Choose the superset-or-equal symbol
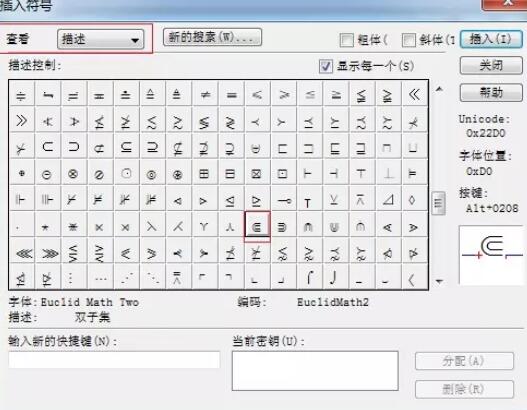Viewport: 527px width, 410px height. tap(152, 147)
